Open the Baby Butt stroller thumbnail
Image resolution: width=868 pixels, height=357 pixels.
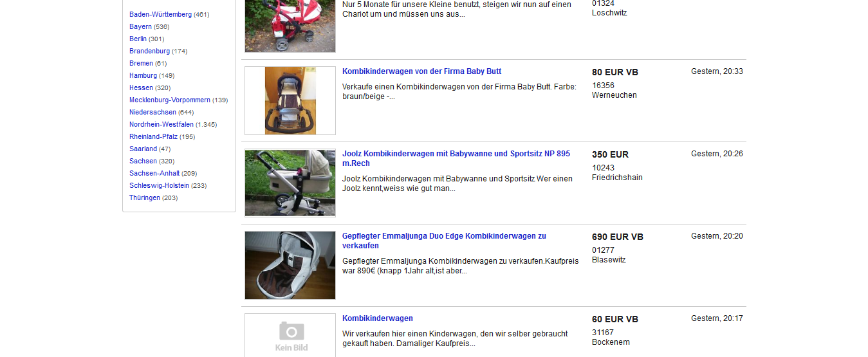pyautogui.click(x=290, y=100)
